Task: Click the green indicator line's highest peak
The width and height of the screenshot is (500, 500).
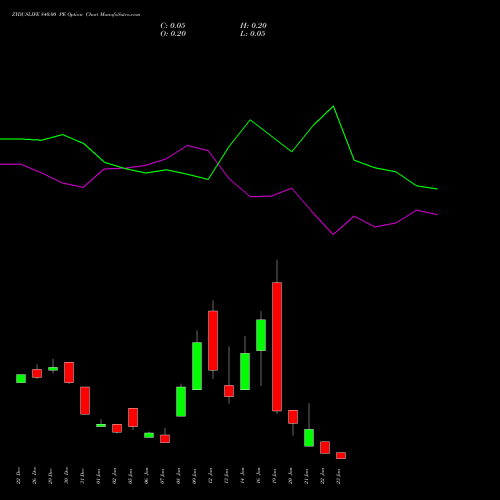Action: 333,106
